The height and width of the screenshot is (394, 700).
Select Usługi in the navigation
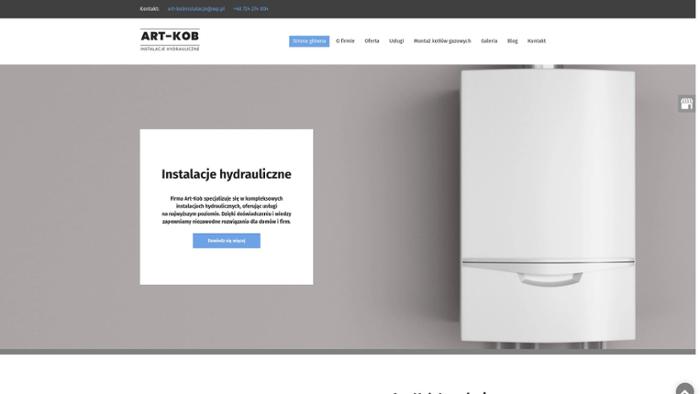(x=396, y=41)
